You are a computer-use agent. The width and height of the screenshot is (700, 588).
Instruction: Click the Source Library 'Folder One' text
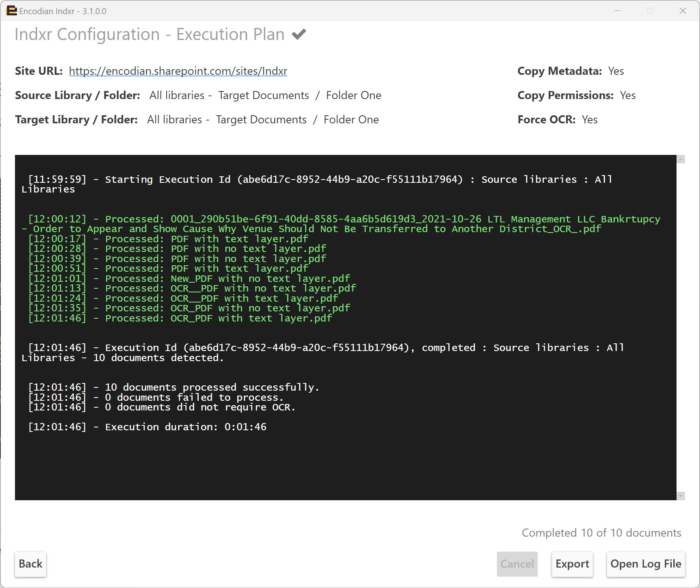(354, 95)
